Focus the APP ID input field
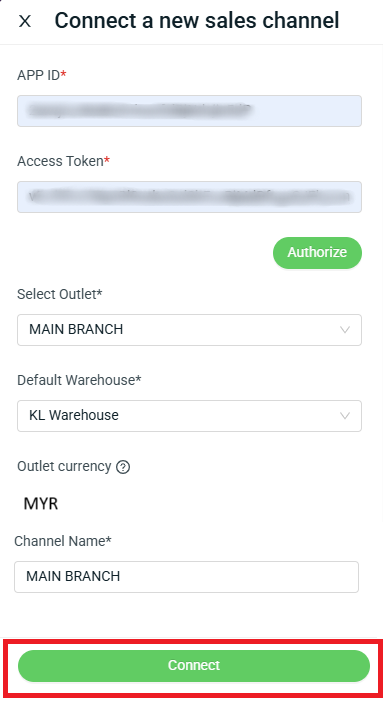The image size is (385, 715). click(189, 111)
